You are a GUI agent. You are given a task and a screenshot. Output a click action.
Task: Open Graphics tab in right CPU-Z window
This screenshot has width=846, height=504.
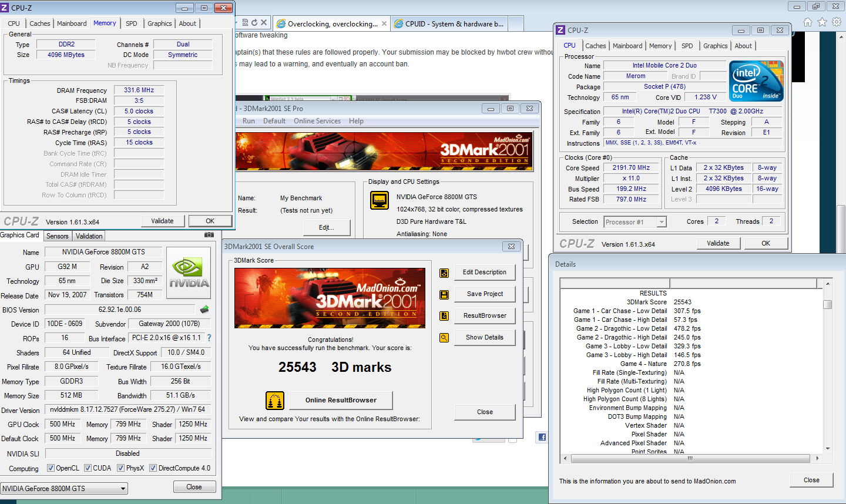coord(715,46)
